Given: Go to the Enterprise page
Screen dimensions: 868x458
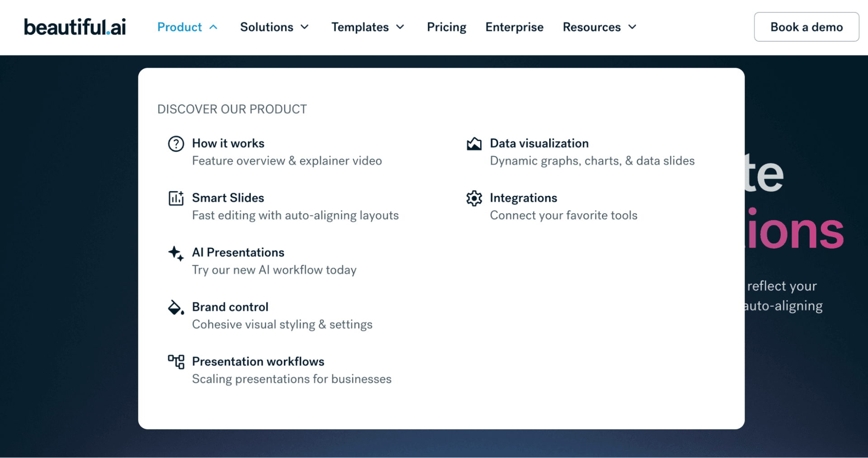Looking at the screenshot, I should tap(514, 27).
